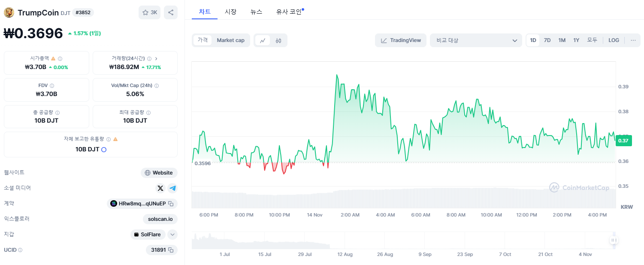Select the Market cap chart toggle
This screenshot has width=644, height=265.
tap(230, 40)
